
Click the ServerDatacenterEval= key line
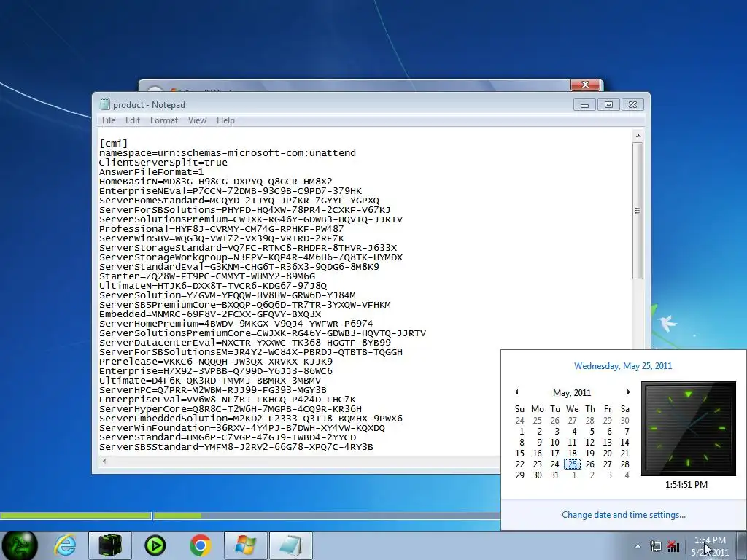click(x=245, y=343)
